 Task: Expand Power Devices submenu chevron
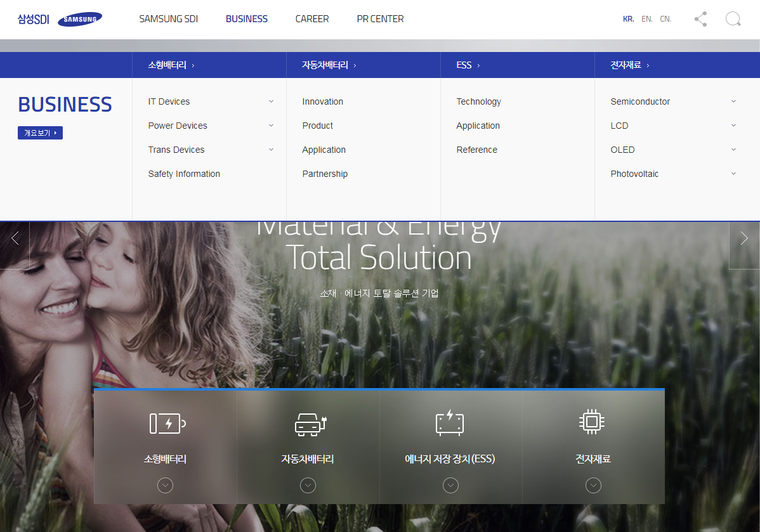coord(271,126)
